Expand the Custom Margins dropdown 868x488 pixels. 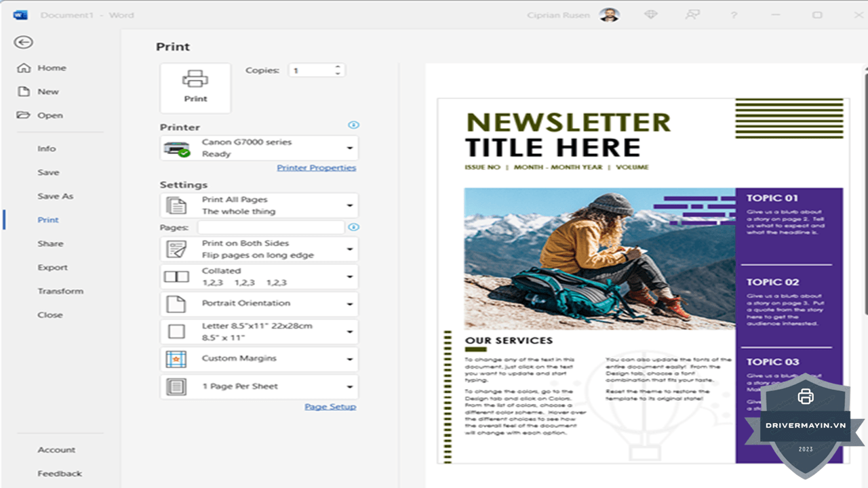259,359
